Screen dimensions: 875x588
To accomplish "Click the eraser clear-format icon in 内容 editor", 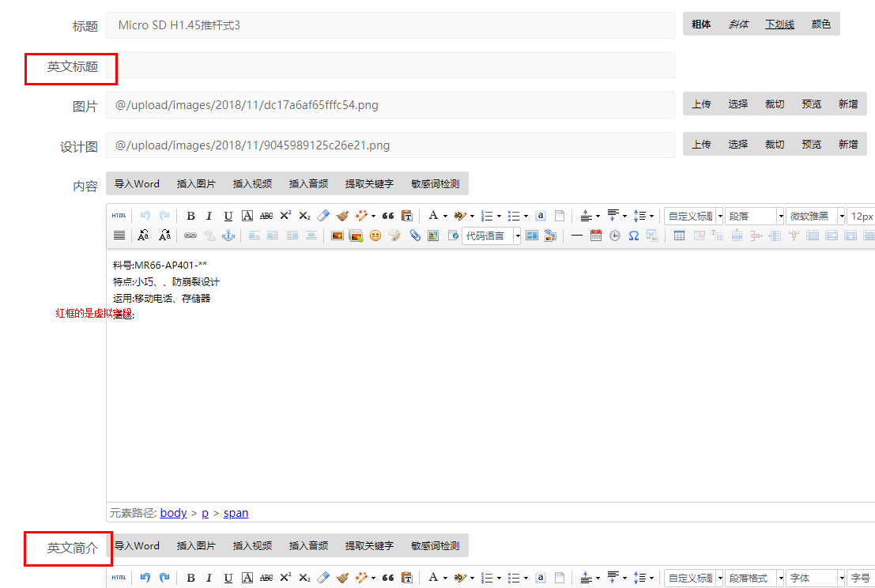I will (x=323, y=215).
